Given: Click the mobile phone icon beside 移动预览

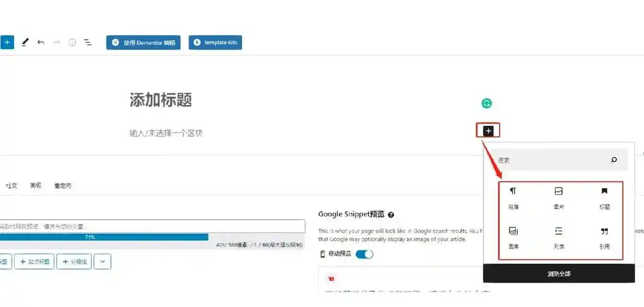Looking at the screenshot, I should (322, 254).
